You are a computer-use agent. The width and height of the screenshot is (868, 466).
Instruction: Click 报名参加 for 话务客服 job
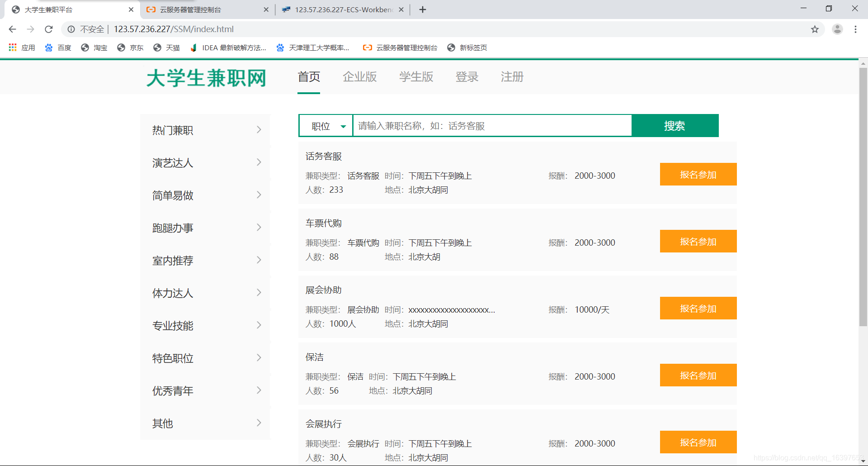click(x=698, y=174)
